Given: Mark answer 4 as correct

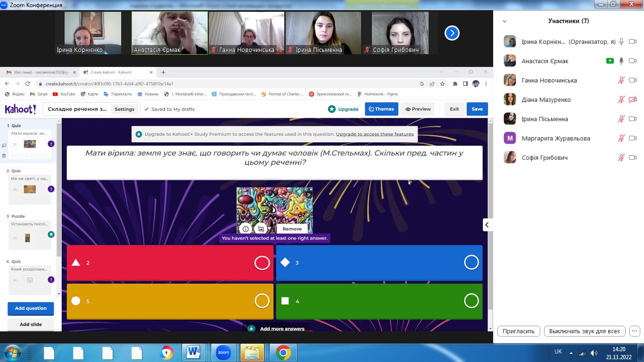Looking at the screenshot, I should (x=471, y=301).
